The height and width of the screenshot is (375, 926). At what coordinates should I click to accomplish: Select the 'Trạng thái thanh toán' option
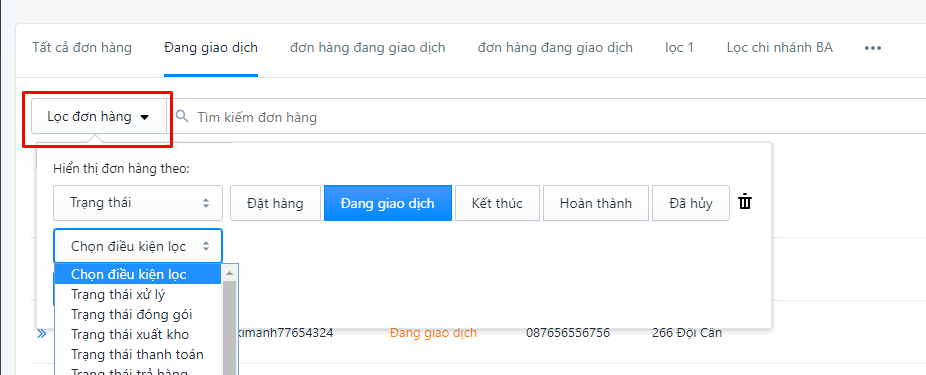(x=138, y=354)
